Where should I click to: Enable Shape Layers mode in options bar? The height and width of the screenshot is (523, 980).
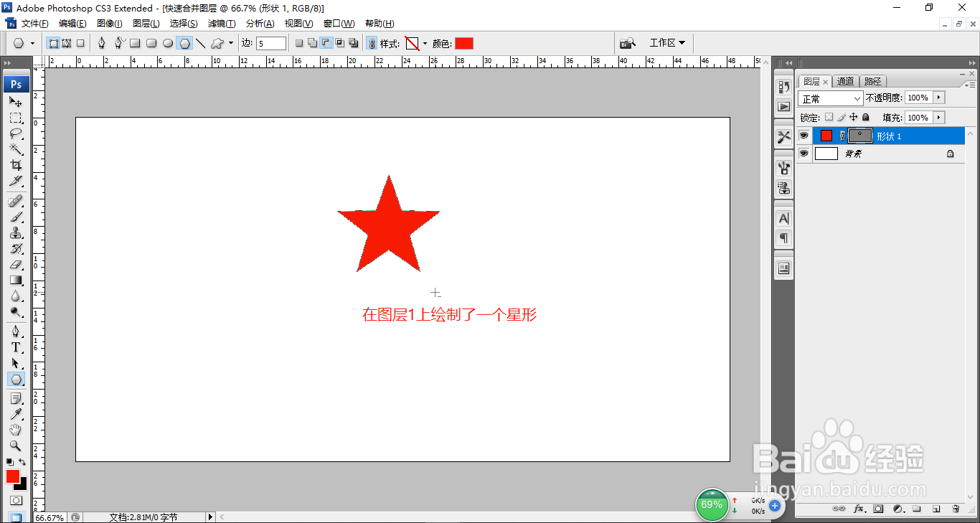pos(53,44)
